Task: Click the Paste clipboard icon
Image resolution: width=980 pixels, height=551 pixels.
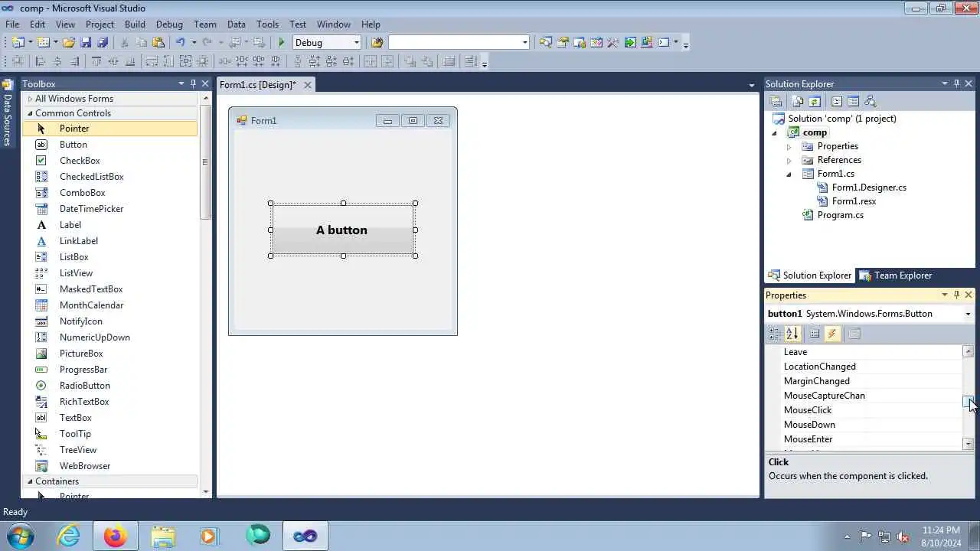Action: [x=158, y=43]
